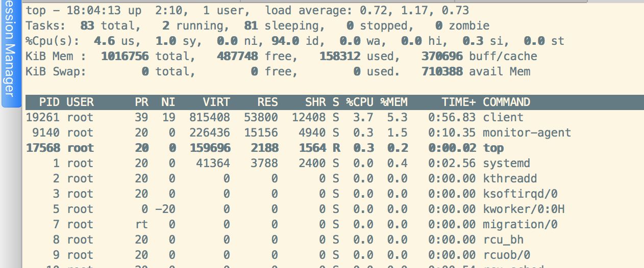Click the ksoftirqd/0 process name
The height and width of the screenshot is (268, 644).
pos(520,194)
